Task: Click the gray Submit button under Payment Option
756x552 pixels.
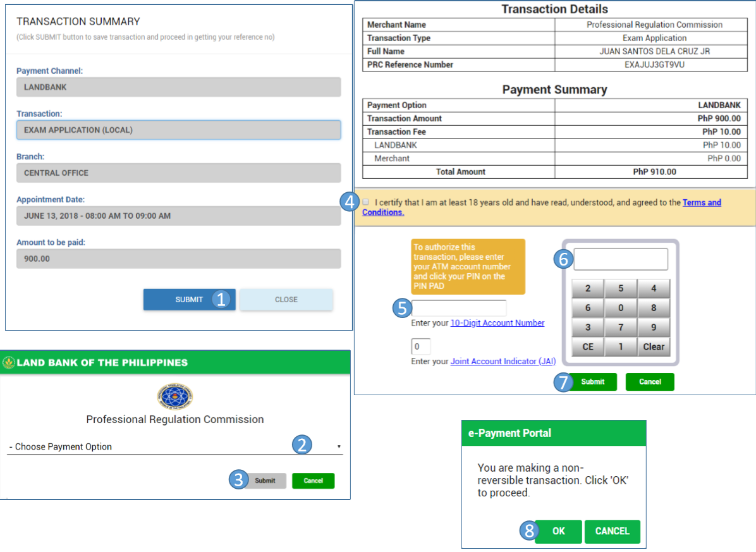Action: [265, 481]
